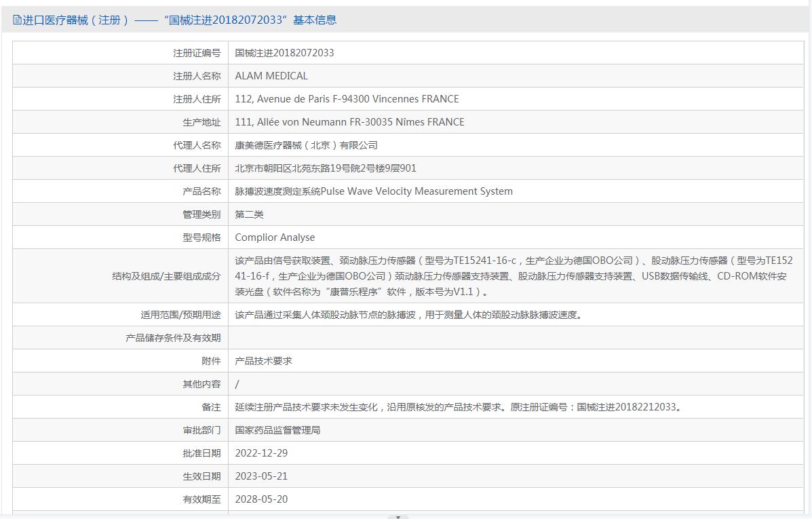Screen dimensions: 812x519
Task: Select address 111, Allée von Neumann Nîmes
Action: pyautogui.click(x=349, y=122)
